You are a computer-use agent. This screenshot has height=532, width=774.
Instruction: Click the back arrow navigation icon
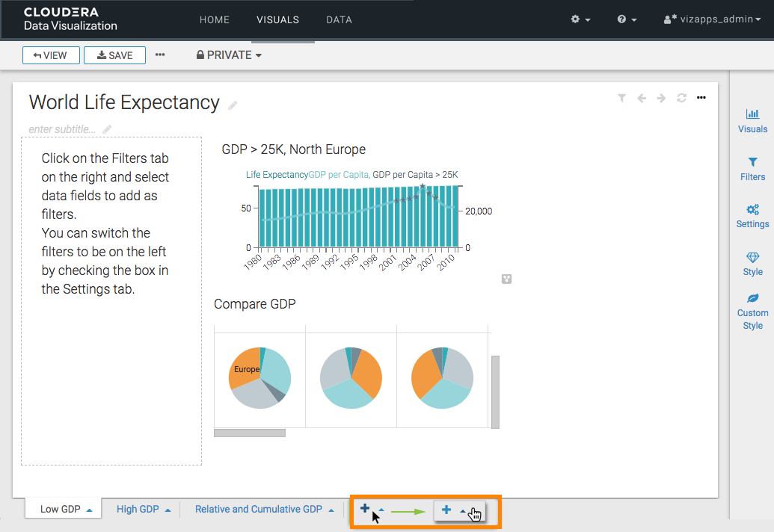click(642, 98)
